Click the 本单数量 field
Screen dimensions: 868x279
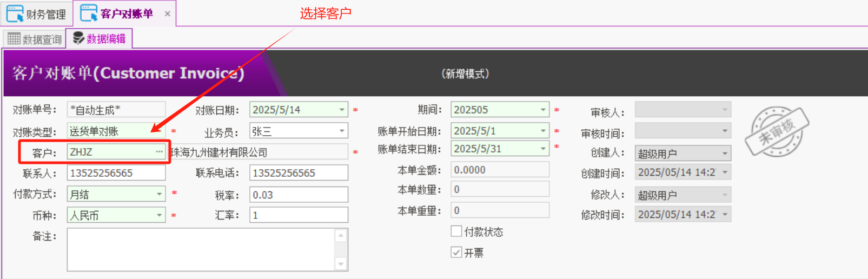(500, 189)
